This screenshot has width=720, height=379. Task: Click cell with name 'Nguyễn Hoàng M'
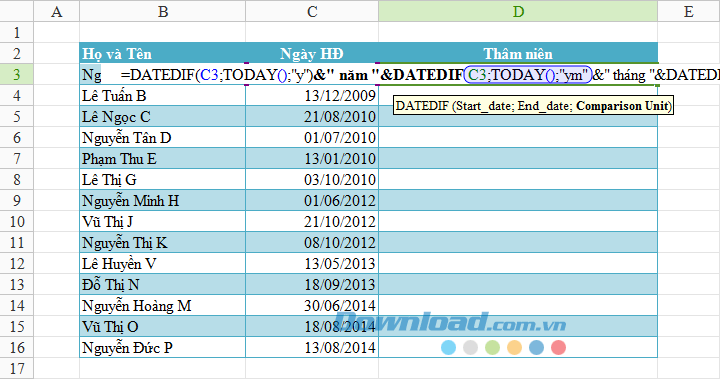point(163,305)
